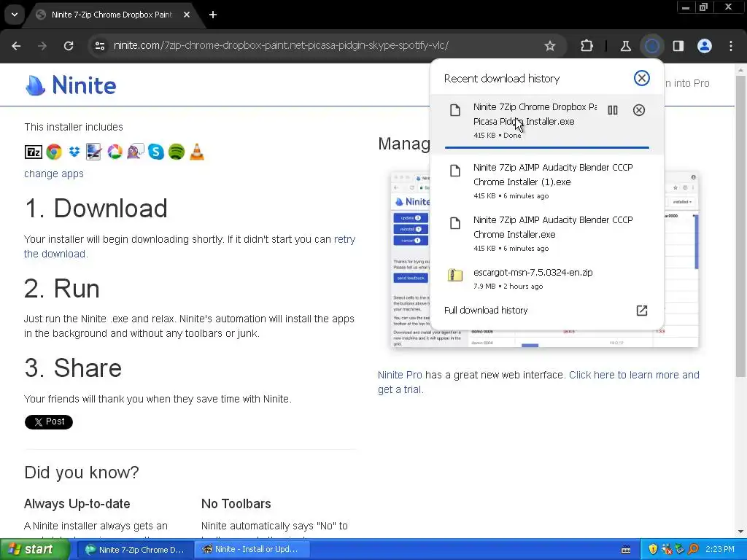The image size is (747, 560).
Task: Close the Ninite browser tab
Action: (x=187, y=15)
